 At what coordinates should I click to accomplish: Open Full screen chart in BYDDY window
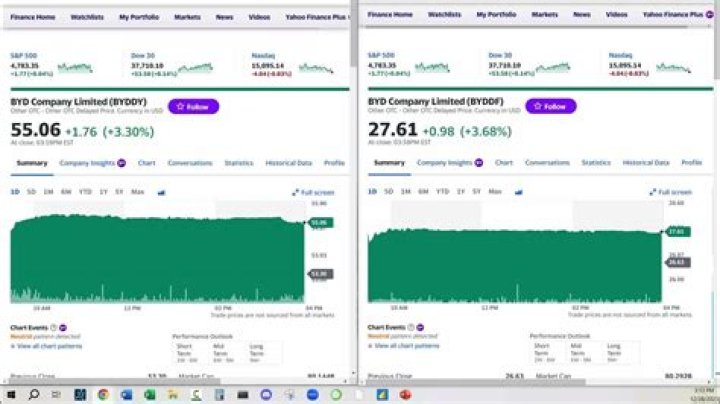tap(313, 192)
